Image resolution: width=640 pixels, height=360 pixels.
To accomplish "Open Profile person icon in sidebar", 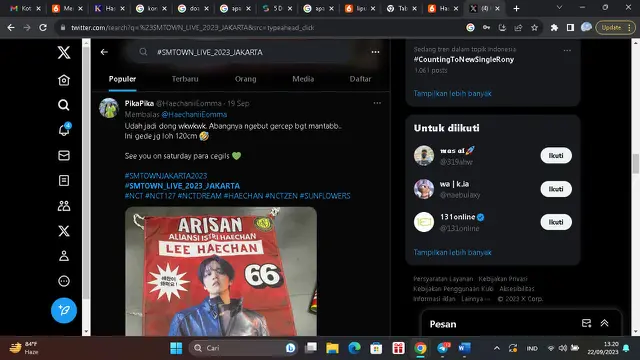I will coord(64,256).
